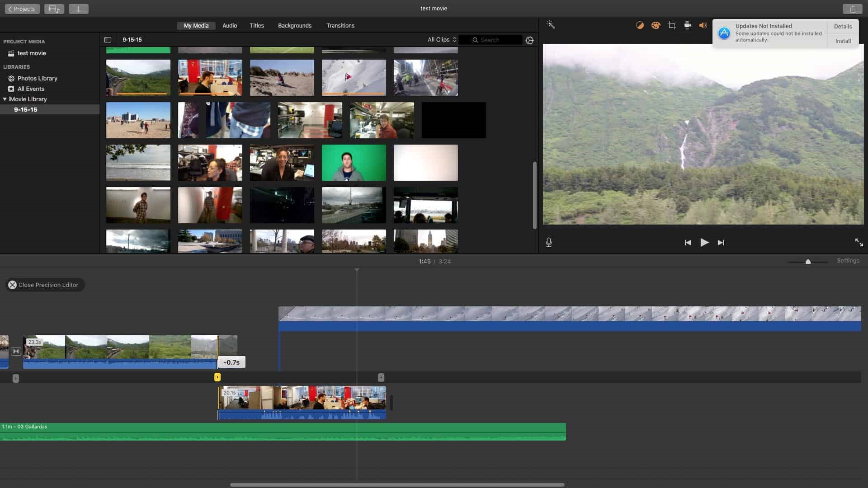Open the Color Balance tool

(x=640, y=26)
